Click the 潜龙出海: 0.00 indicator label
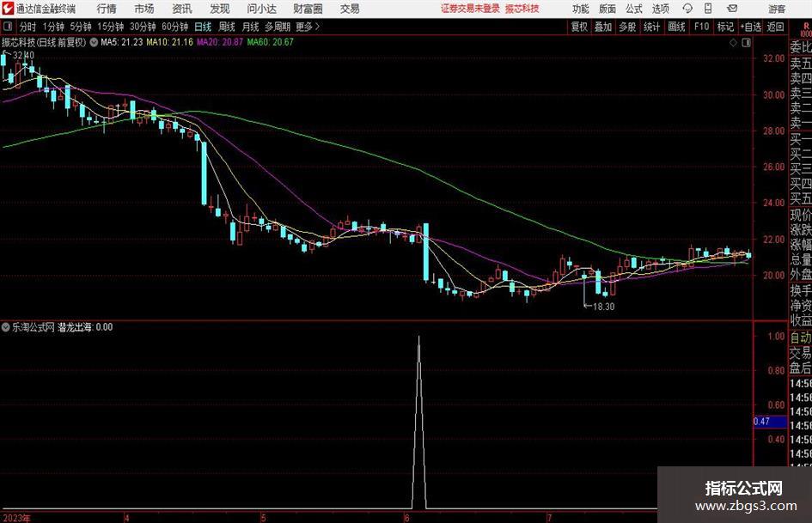Viewport: 812px width, 523px height. click(x=85, y=327)
